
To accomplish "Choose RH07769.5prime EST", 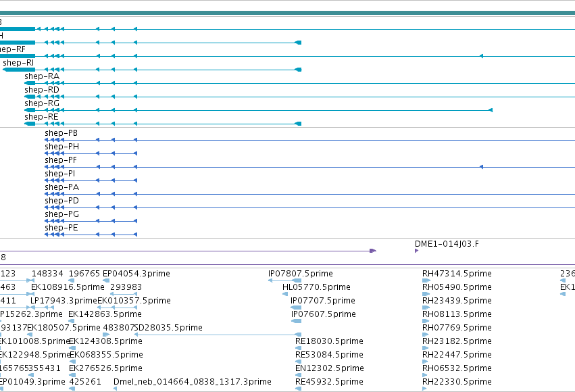I will [x=457, y=328].
